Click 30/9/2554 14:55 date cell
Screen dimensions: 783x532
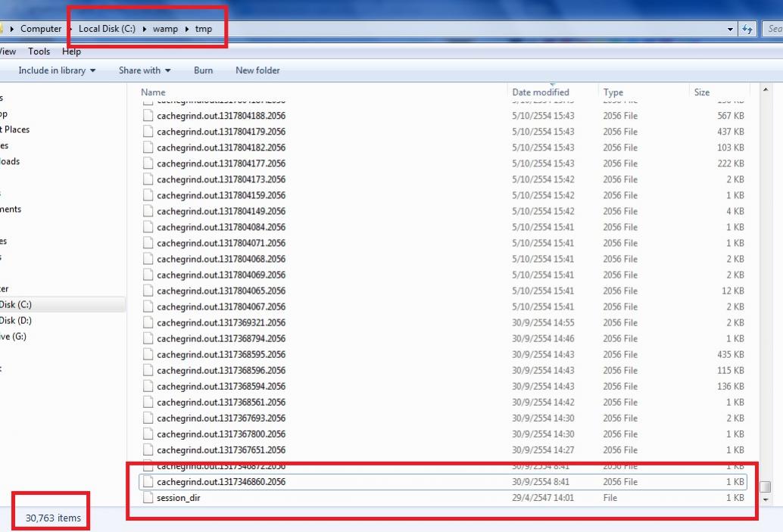point(543,323)
